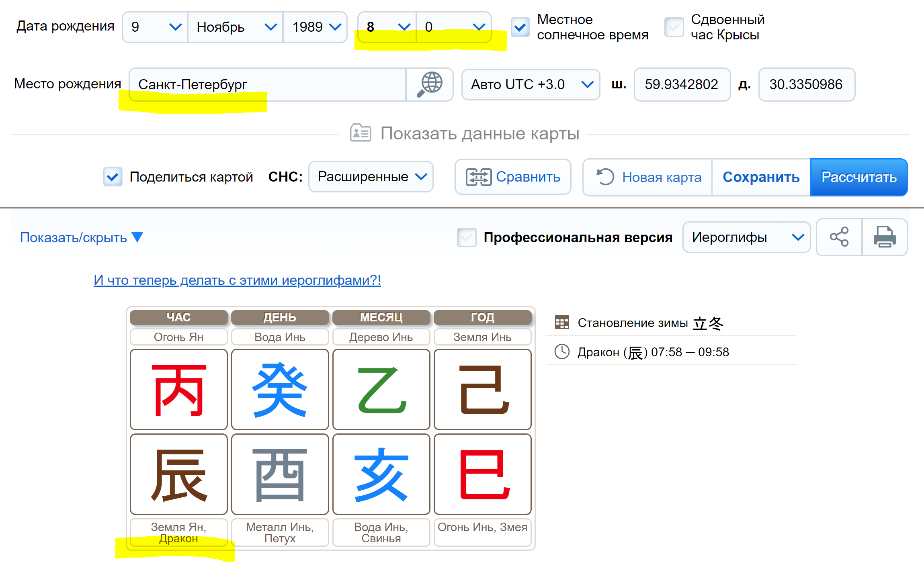The height and width of the screenshot is (562, 924).
Task: Open the link about what to do with hieroglyphs
Action: [x=237, y=280]
